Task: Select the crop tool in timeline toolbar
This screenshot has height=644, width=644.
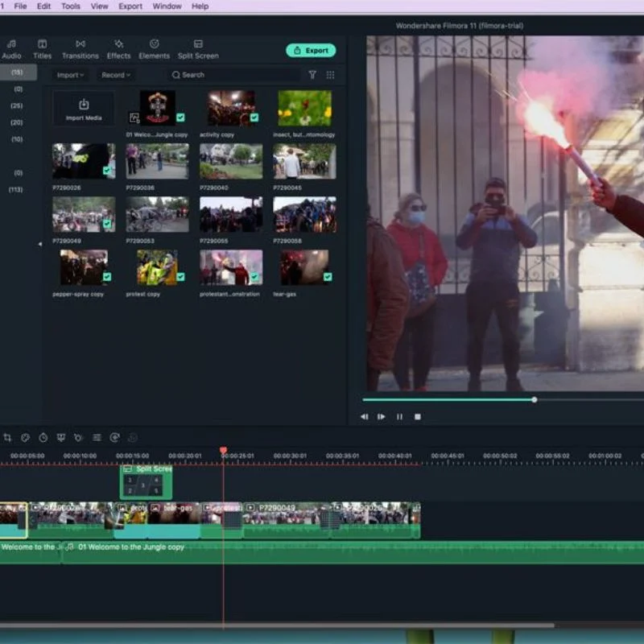Action: 7,438
